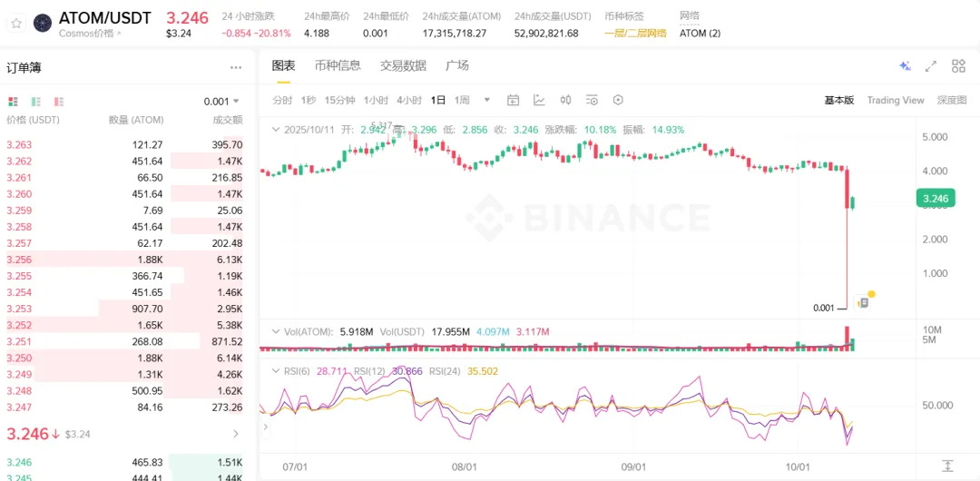Select the 4小时 chart interval
The image size is (980, 481).
(408, 100)
